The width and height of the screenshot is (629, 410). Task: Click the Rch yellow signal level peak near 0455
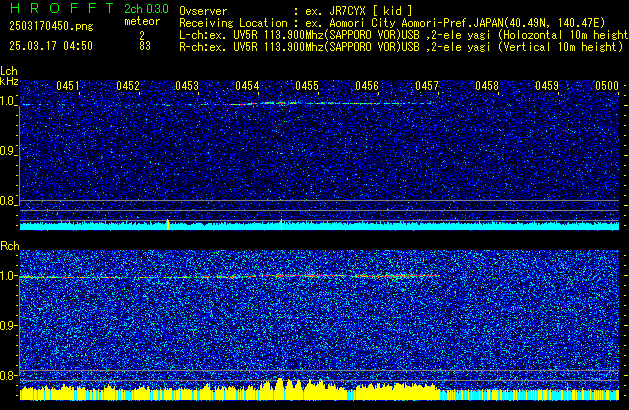tap(280, 388)
